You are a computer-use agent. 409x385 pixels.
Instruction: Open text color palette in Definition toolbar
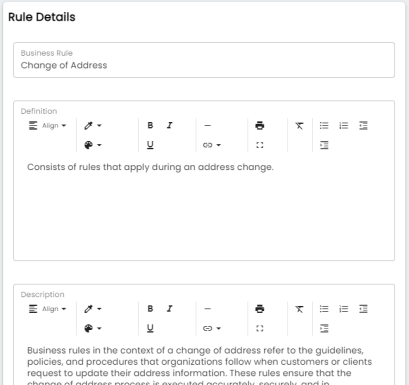93,145
